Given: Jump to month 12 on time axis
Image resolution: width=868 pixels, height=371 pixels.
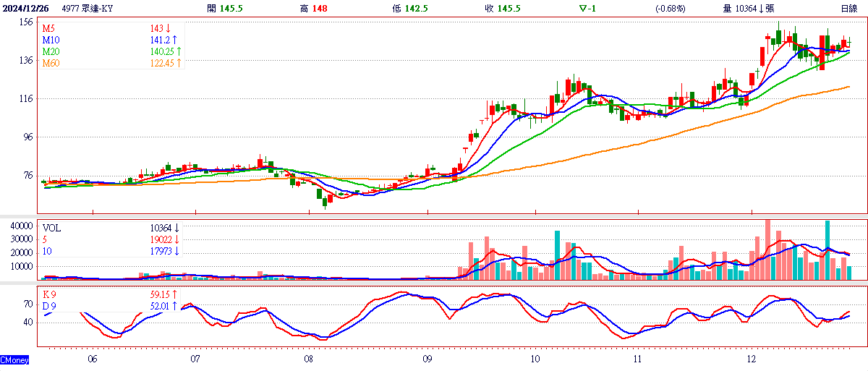Looking at the screenshot, I should click(751, 359).
